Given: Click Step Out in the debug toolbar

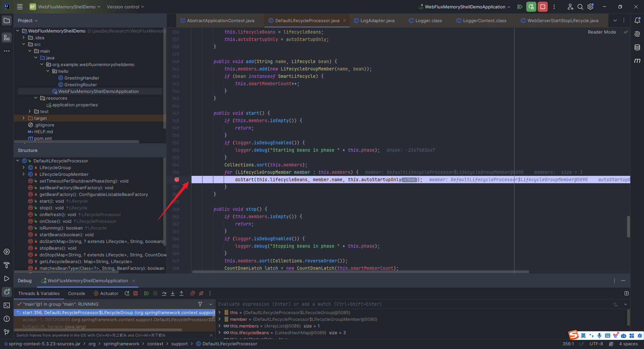Looking at the screenshot, I should (181, 293).
